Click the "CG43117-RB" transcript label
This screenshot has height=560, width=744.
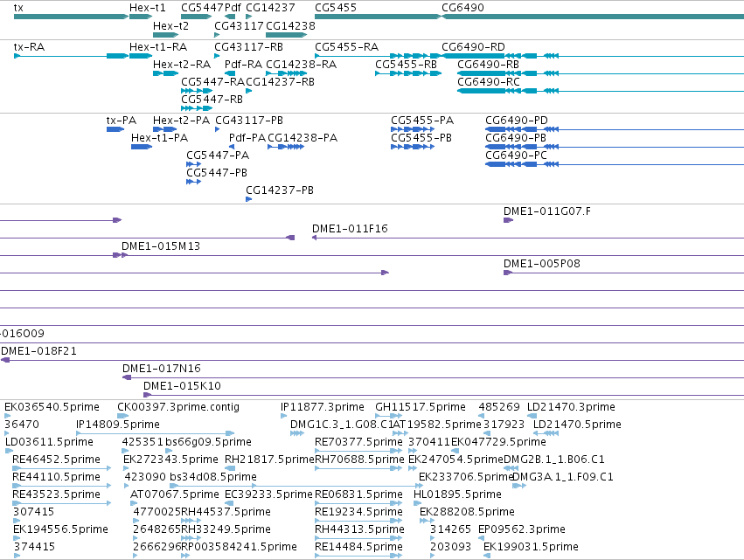tap(248, 47)
